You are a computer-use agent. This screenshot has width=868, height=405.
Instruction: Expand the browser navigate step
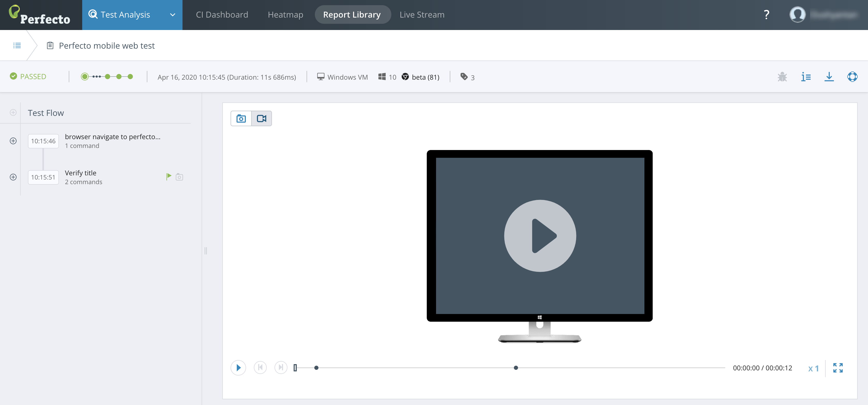coord(13,141)
